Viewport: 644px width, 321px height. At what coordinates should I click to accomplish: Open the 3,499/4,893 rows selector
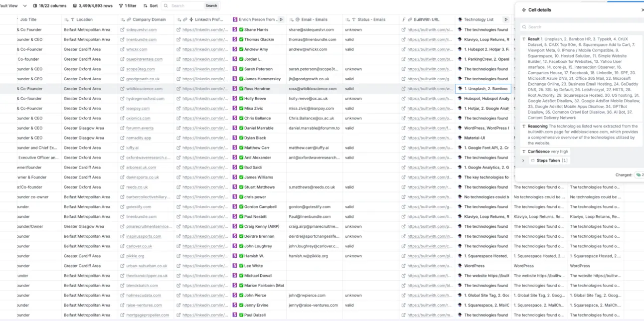click(x=92, y=5)
